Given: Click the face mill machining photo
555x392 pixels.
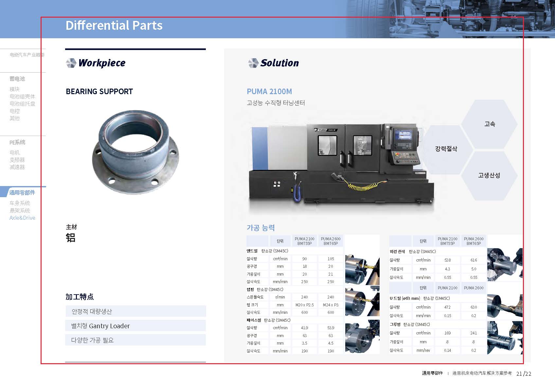Looking at the screenshot, I should pos(362,336).
